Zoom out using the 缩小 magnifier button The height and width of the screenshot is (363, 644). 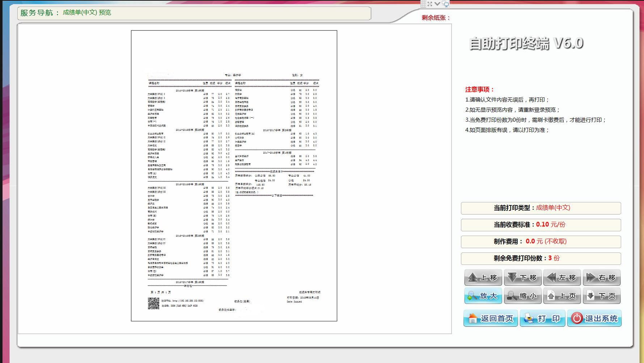522,296
